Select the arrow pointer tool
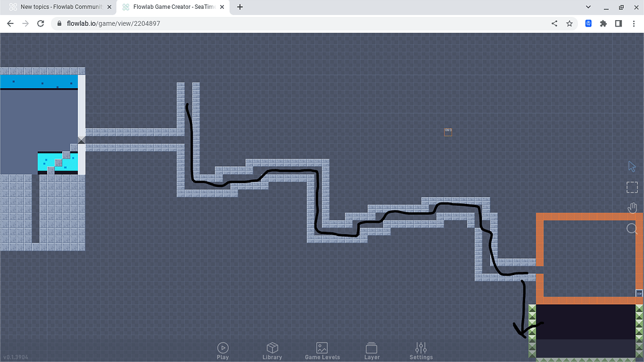 click(632, 167)
